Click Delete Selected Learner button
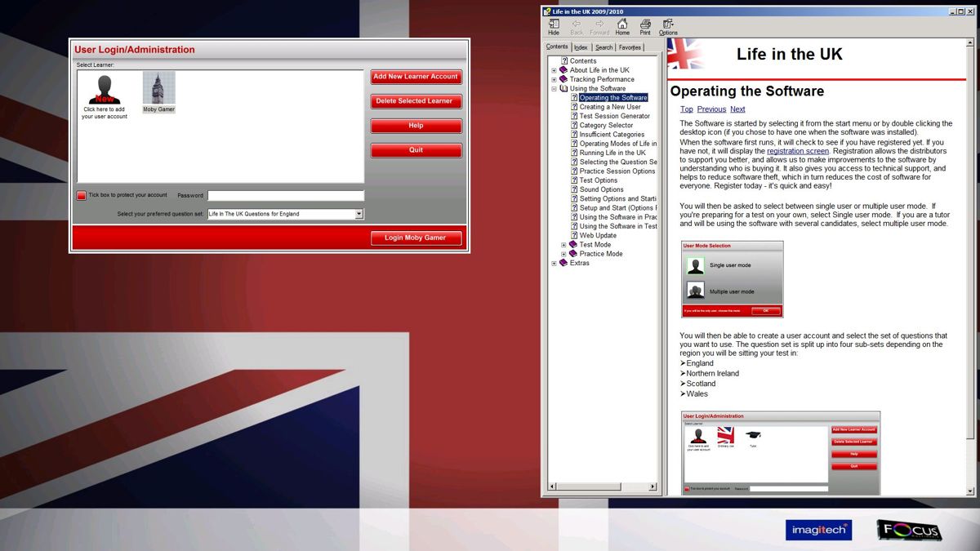Image resolution: width=980 pixels, height=551 pixels. point(416,101)
